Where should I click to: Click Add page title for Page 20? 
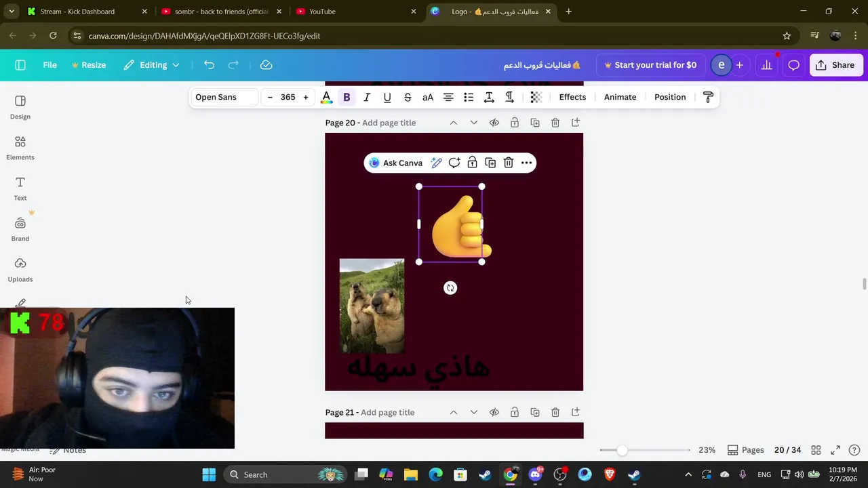(389, 123)
